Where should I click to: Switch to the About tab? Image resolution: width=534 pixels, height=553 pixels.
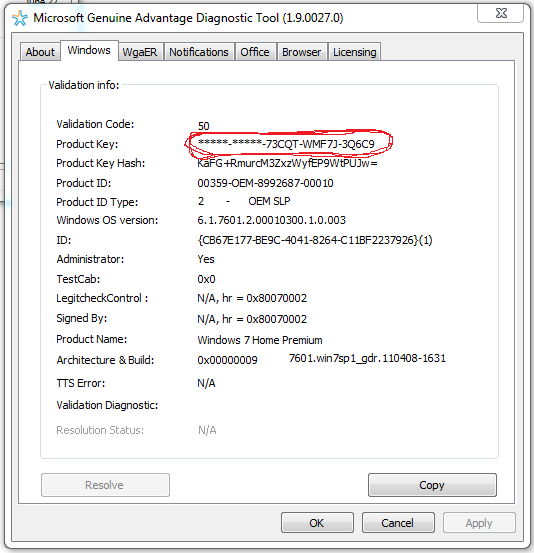click(x=40, y=52)
